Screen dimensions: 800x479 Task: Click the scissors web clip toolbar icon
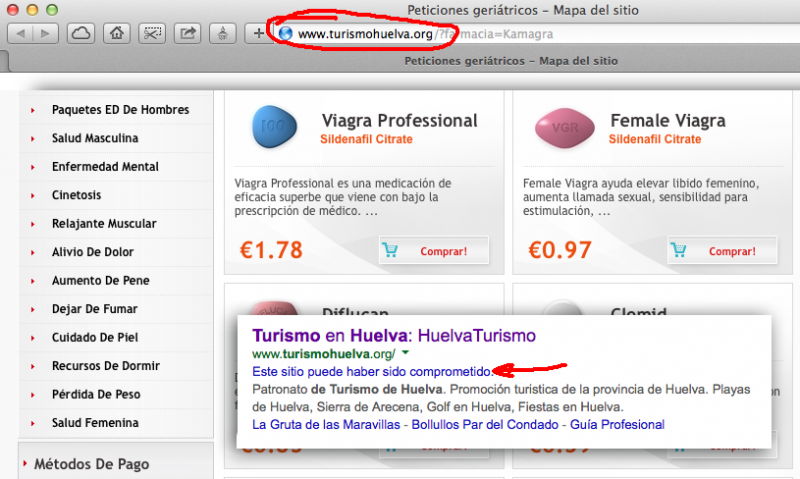(x=152, y=34)
